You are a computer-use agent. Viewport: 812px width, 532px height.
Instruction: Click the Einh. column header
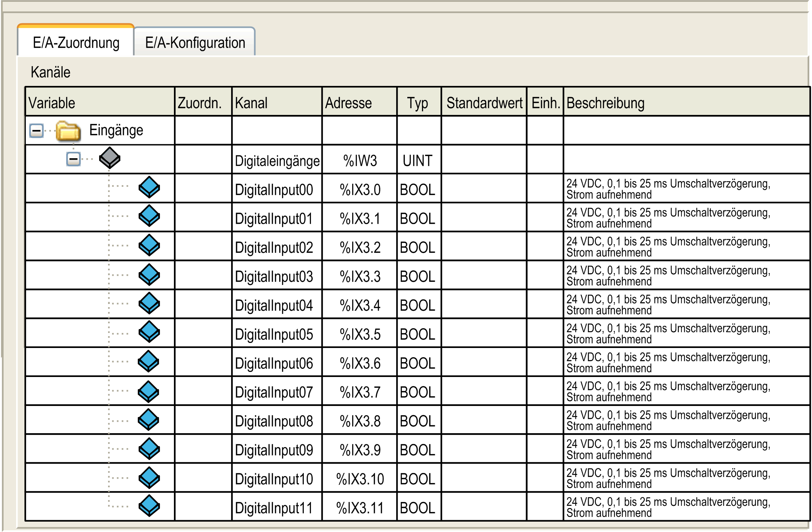[545, 102]
